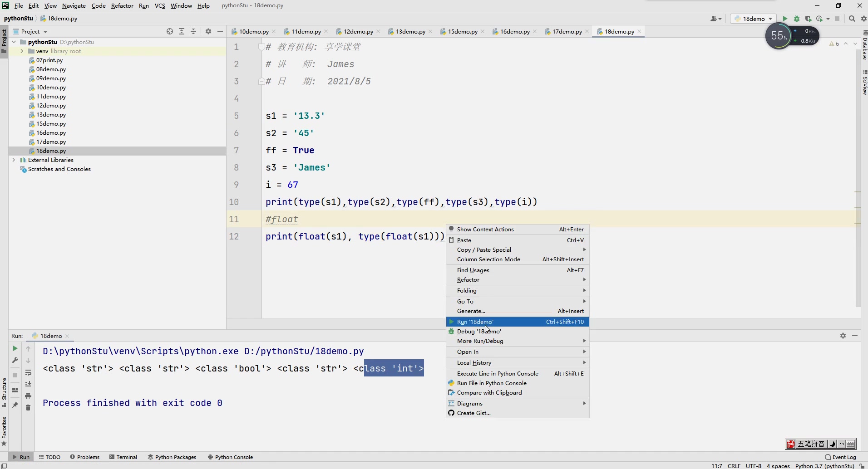Click Run with Coverage icon
The image size is (868, 469).
point(808,19)
